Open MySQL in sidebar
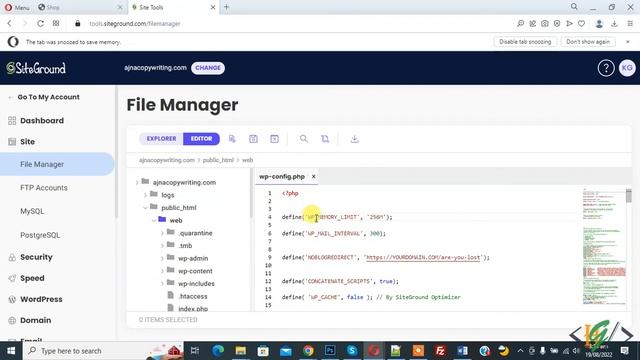The image size is (640, 360). pyautogui.click(x=32, y=211)
